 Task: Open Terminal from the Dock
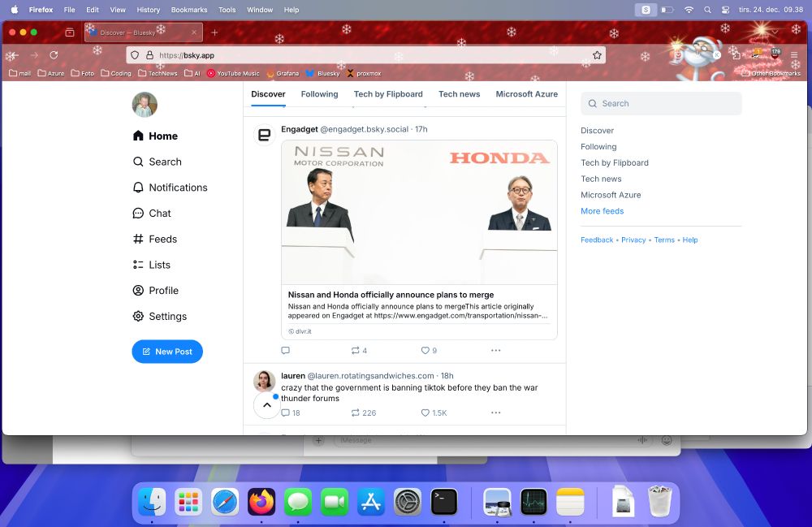click(444, 502)
